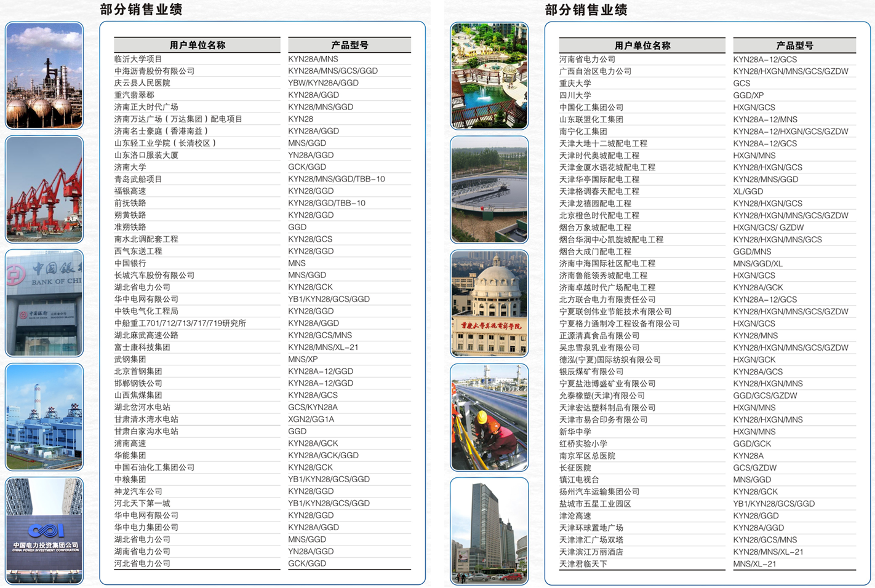Click 德泓(宁夏)国际纺织有限公司 row
This screenshot has width=875, height=588.
tap(708, 360)
